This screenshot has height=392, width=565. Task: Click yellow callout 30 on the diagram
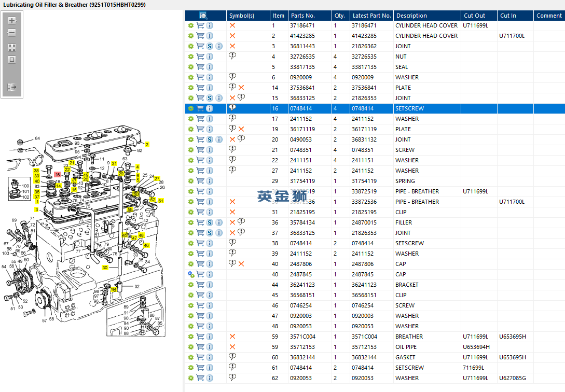(105, 268)
